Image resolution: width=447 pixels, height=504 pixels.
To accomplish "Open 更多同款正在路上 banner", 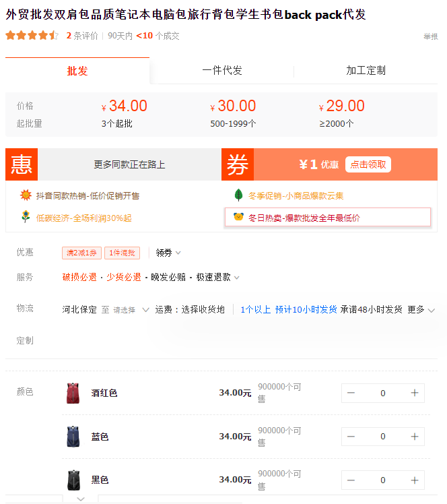I will [x=129, y=164].
